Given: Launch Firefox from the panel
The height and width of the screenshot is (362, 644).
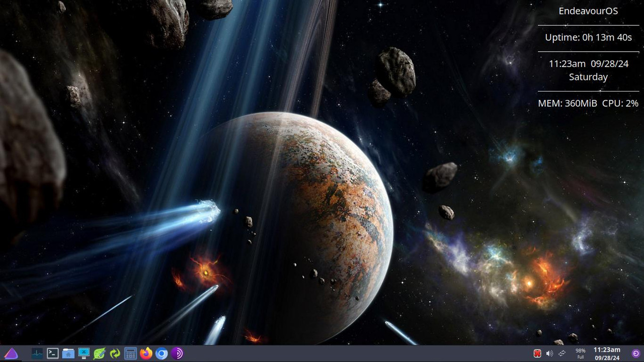Looking at the screenshot, I should 146,353.
